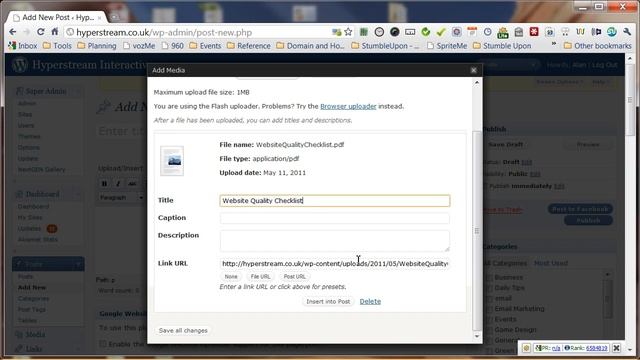Click the yellow gear in Rank toolbar
This screenshot has width=640, height=360.
[x=526, y=348]
